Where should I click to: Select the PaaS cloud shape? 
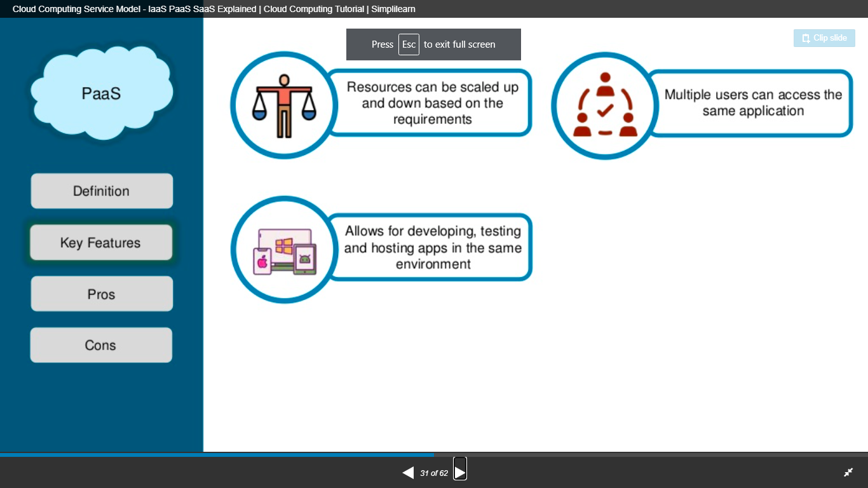coord(102,93)
